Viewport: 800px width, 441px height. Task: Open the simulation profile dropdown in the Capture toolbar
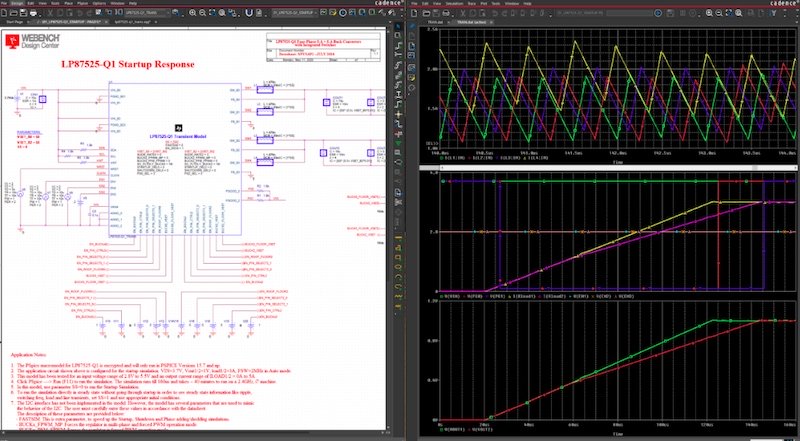click(316, 12)
